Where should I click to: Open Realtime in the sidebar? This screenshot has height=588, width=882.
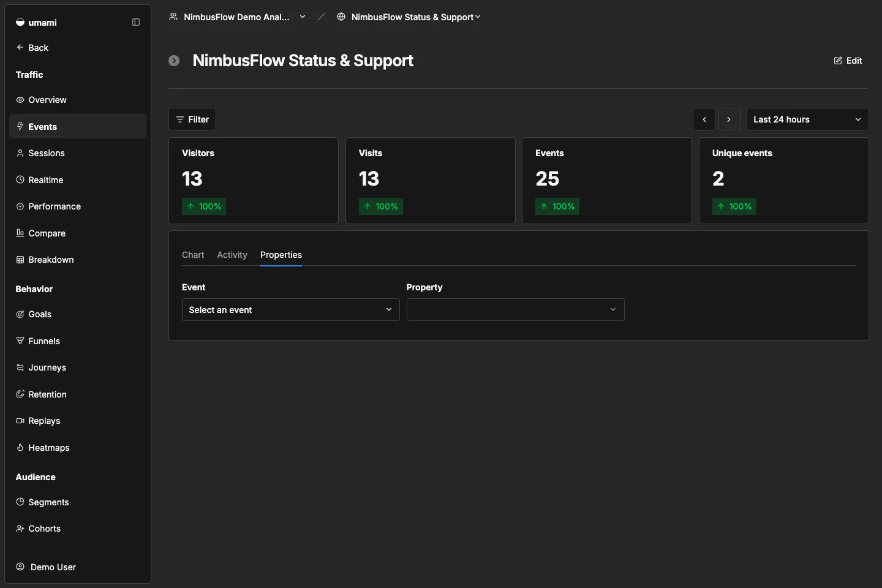[x=78, y=179]
